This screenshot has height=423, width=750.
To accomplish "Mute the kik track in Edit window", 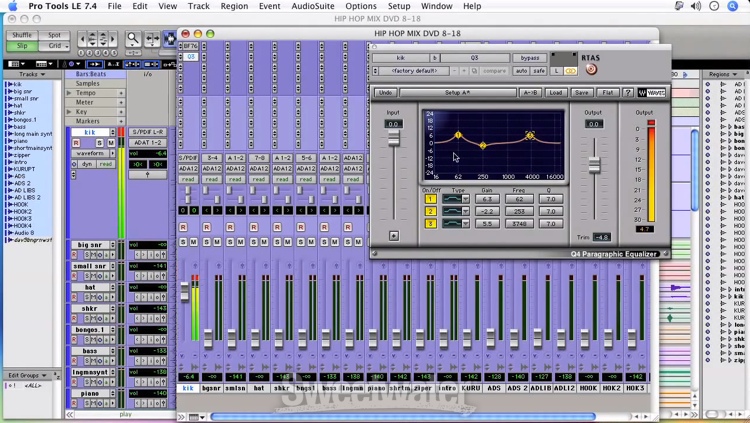I will point(111,143).
